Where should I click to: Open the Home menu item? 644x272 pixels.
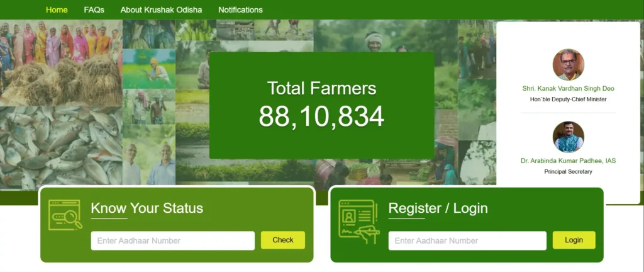[x=57, y=10]
